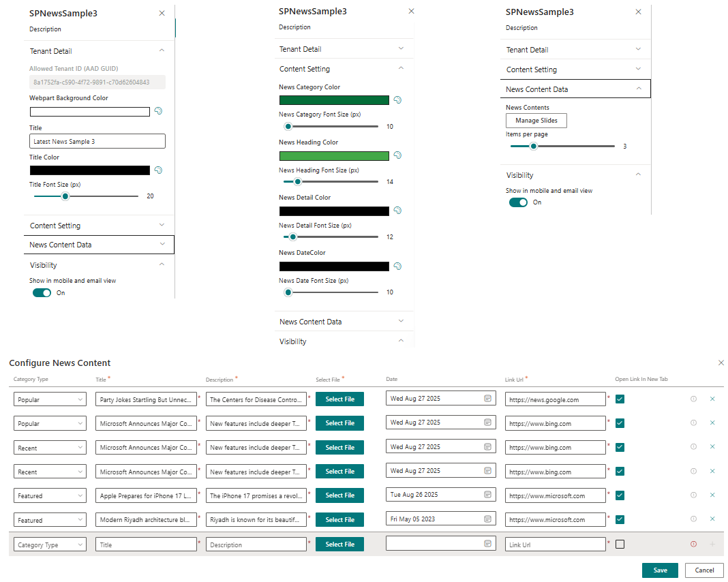
Task: Click the Manage Slides button
Action: click(536, 121)
